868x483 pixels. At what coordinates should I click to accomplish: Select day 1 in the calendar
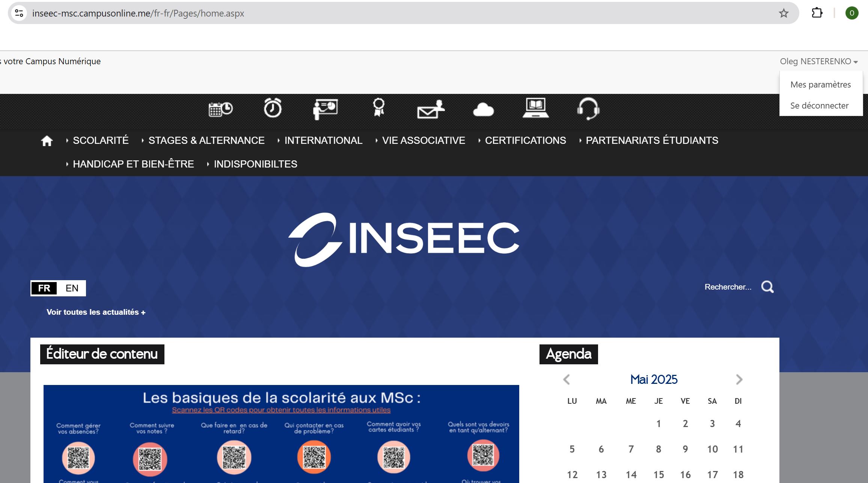click(x=659, y=424)
